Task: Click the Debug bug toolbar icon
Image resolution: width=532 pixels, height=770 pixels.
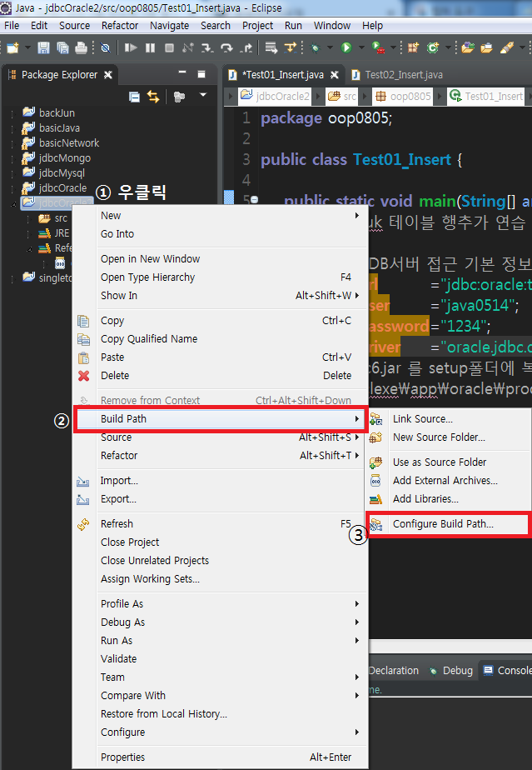Action: pyautogui.click(x=316, y=47)
